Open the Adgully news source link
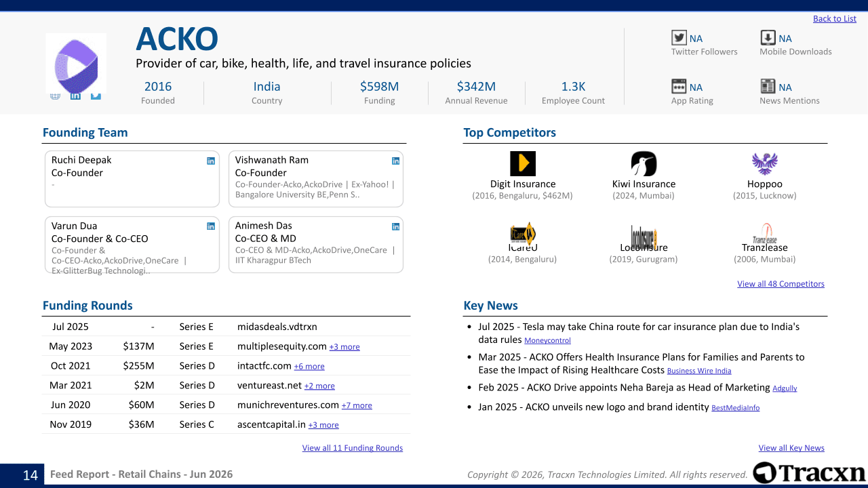The height and width of the screenshot is (488, 868). (x=785, y=388)
